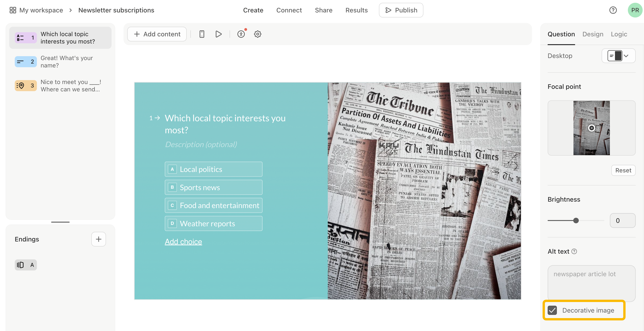Switch to the Design tab
The image size is (644, 331).
point(593,34)
